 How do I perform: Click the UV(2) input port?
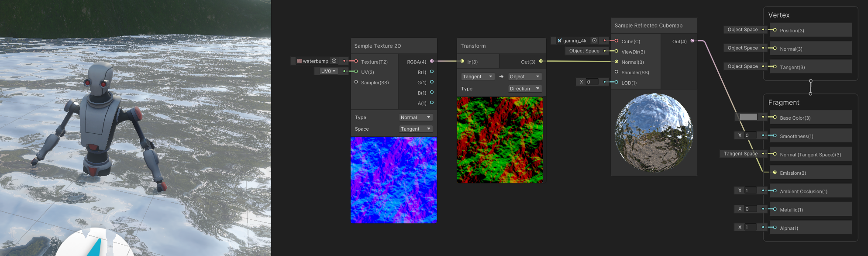click(356, 71)
